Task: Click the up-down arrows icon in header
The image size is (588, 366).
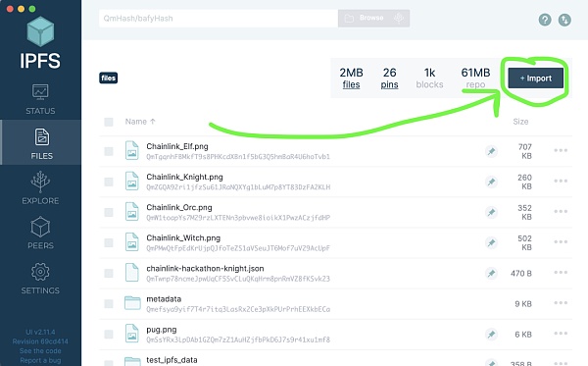Action: coord(564,20)
